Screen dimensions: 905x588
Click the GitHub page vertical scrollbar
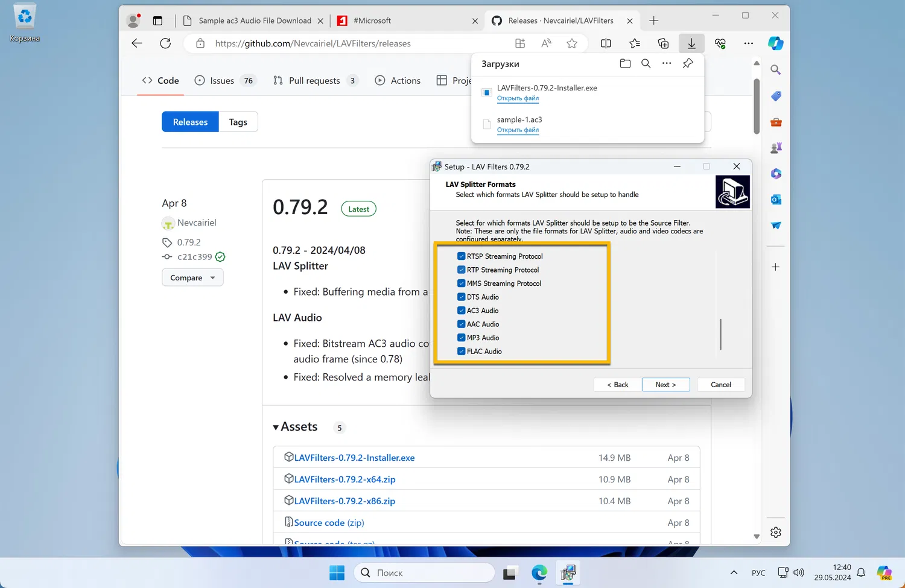click(757, 106)
